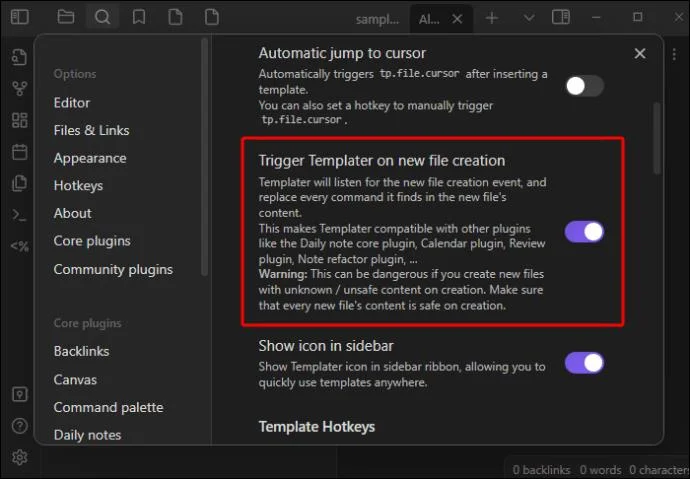Add a new tab with plus icon
The width and height of the screenshot is (690, 479).
492,18
